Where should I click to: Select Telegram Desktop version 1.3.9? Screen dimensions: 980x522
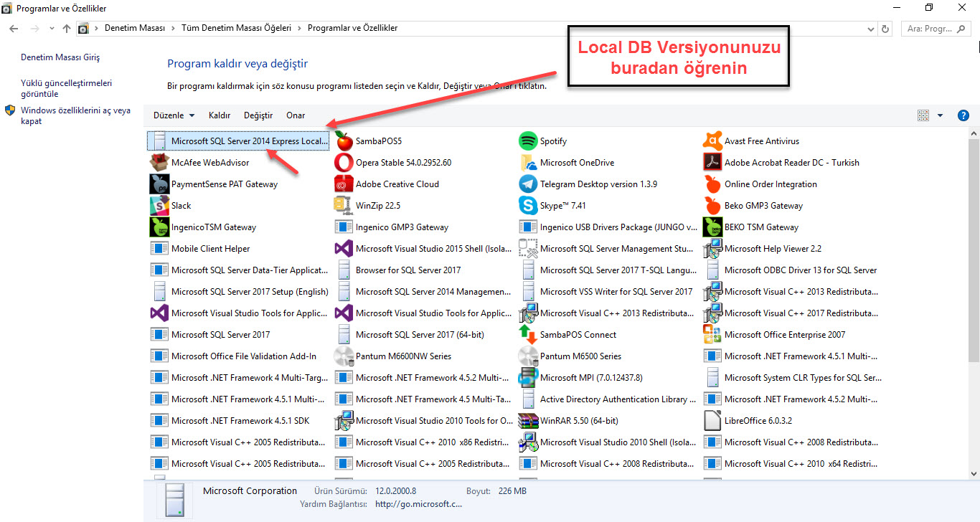coord(528,184)
